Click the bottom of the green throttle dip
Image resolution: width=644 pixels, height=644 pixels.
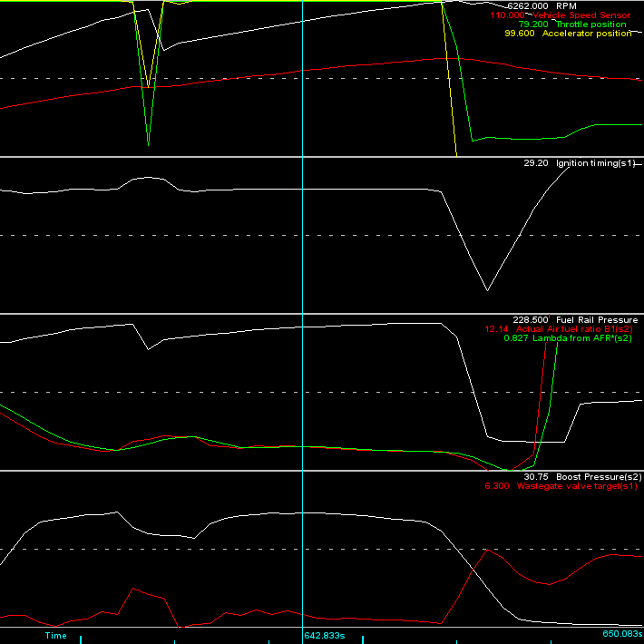point(148,143)
